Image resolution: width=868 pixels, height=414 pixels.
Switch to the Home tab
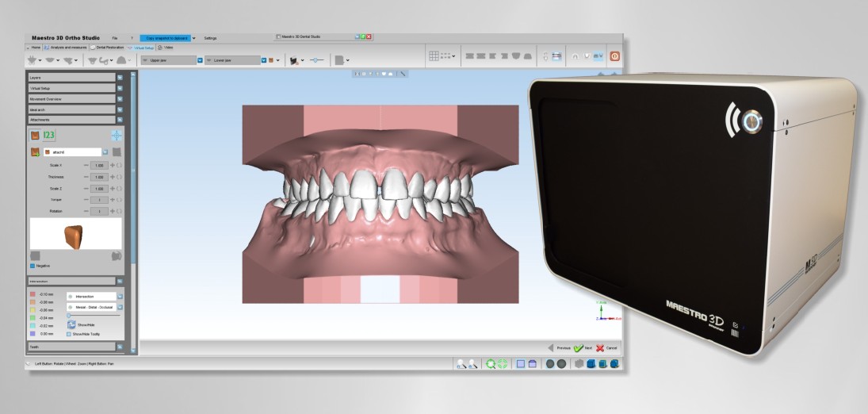33,48
